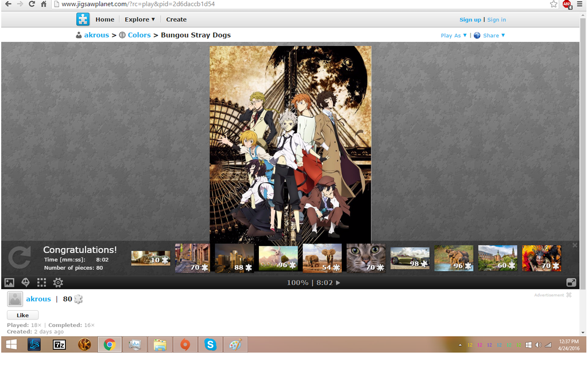
Task: Switch to Chrome in the taskbar
Action: pos(110,345)
